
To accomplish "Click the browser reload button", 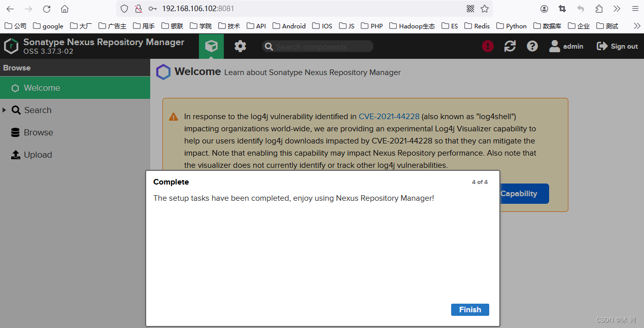I will [x=47, y=9].
